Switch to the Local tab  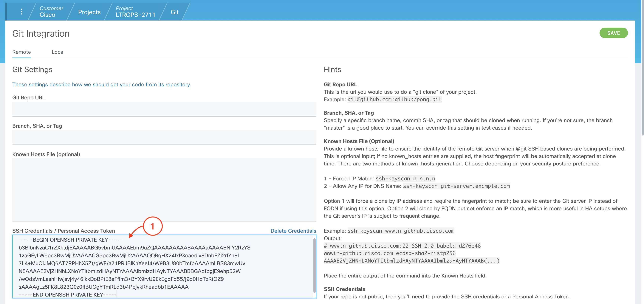[58, 52]
